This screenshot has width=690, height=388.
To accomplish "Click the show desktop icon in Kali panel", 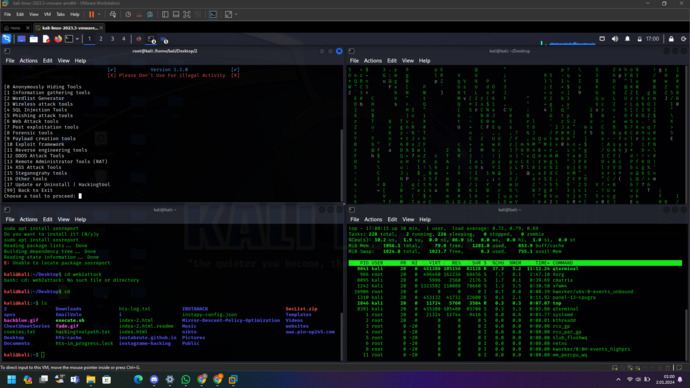I will pos(21,39).
